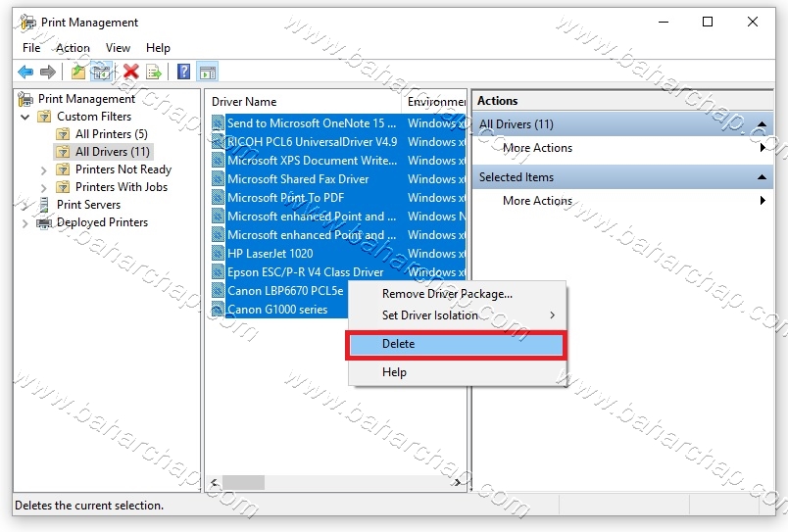The width and height of the screenshot is (788, 532).
Task: Select All Printers (5) in the tree
Action: pyautogui.click(x=112, y=134)
